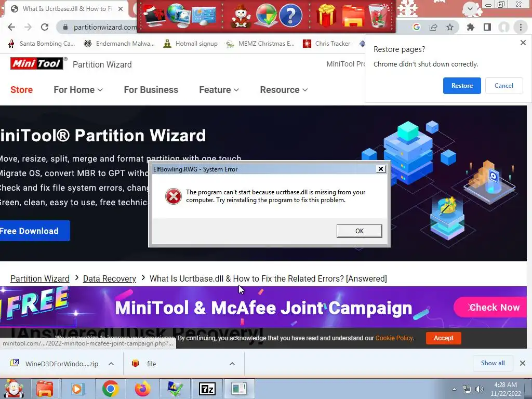Click the Google icon in the address bar

(416, 27)
